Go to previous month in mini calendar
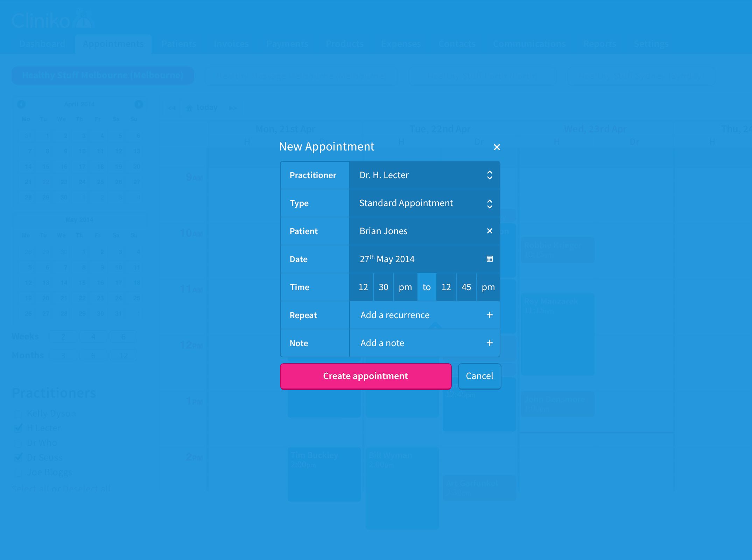Image resolution: width=752 pixels, height=560 pixels. click(x=21, y=104)
